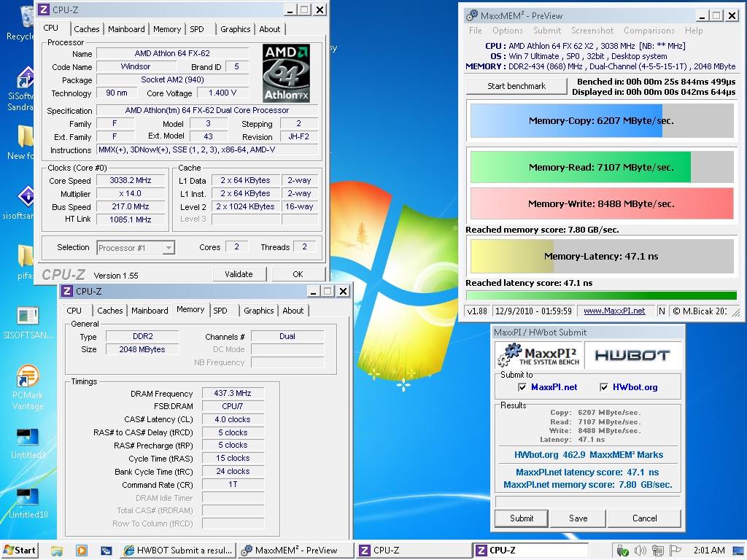Open Memory tab in upper CPU-Z window

(x=167, y=29)
